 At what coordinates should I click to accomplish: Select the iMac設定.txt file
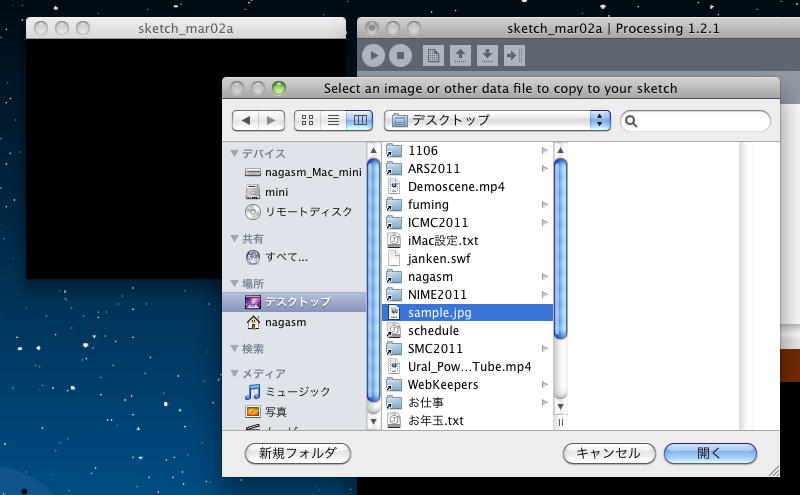[x=467, y=240]
